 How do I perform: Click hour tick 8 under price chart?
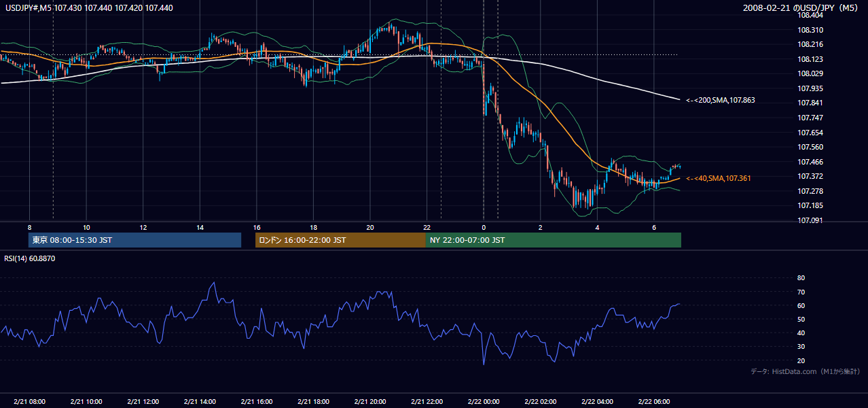[x=29, y=227]
